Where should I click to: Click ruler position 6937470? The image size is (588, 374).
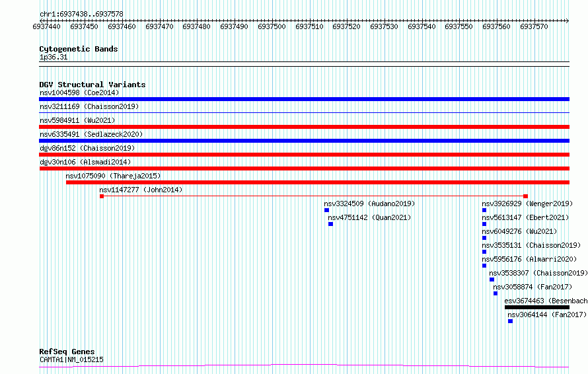[159, 26]
